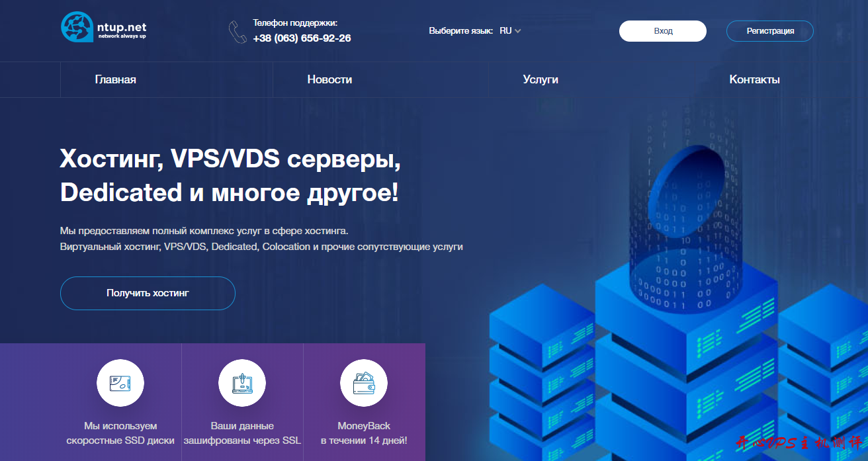Image resolution: width=868 pixels, height=461 pixels.
Task: Select the 'MoneyBack в течении 14 дней!' caption
Action: (363, 433)
